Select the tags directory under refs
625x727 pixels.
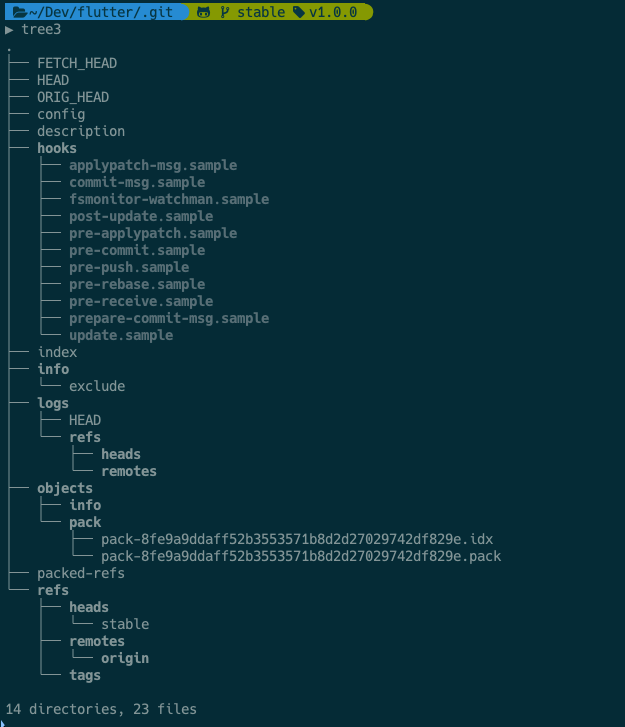click(85, 676)
